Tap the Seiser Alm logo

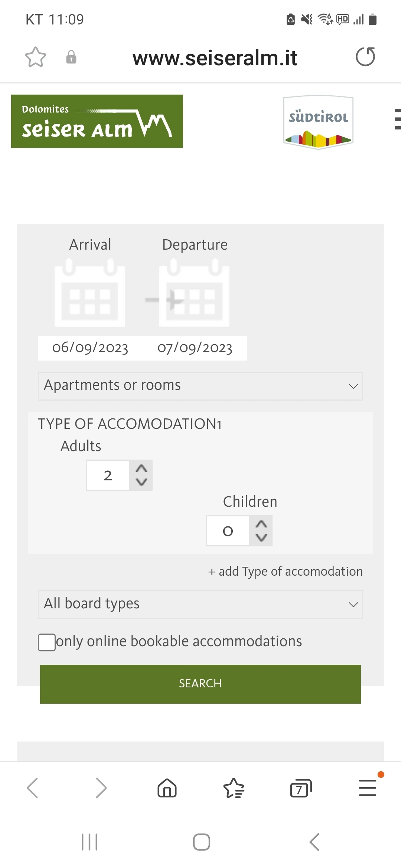pyautogui.click(x=97, y=121)
